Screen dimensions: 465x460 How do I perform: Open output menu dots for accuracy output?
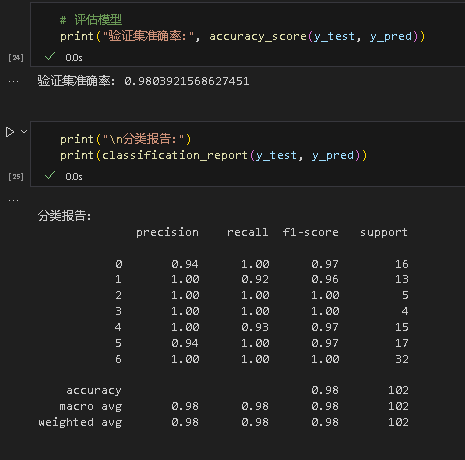(x=14, y=82)
